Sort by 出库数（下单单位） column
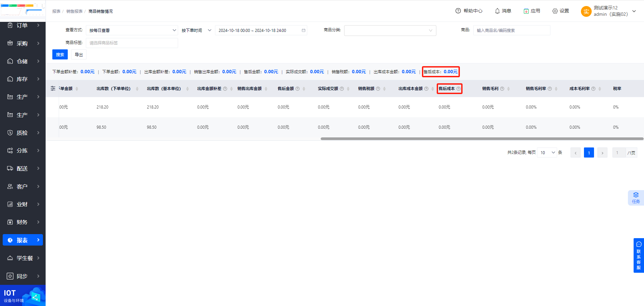 point(137,89)
